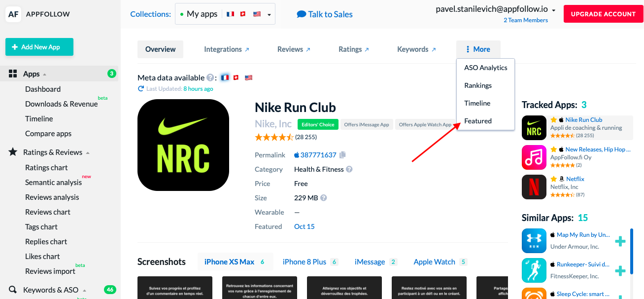Click the Ratings & Reviews star icon
Screen dimensions: 644x299
tap(13, 152)
